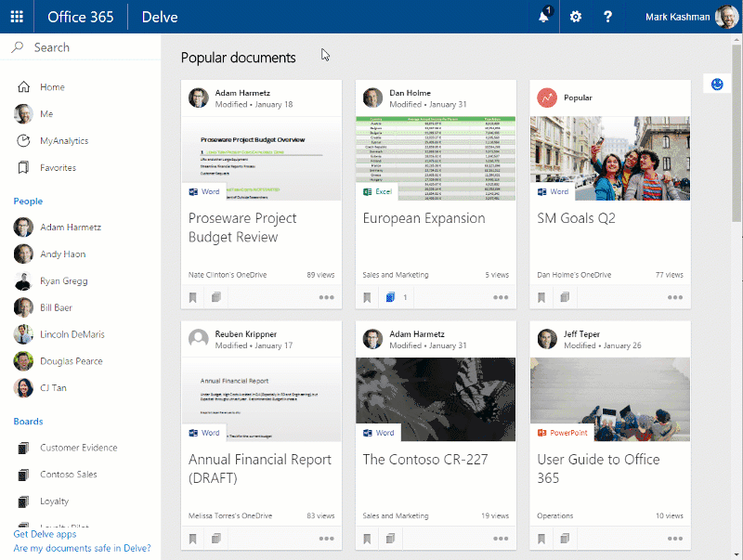
Task: Open more options on The Contoso CR-227 card
Action: click(501, 539)
